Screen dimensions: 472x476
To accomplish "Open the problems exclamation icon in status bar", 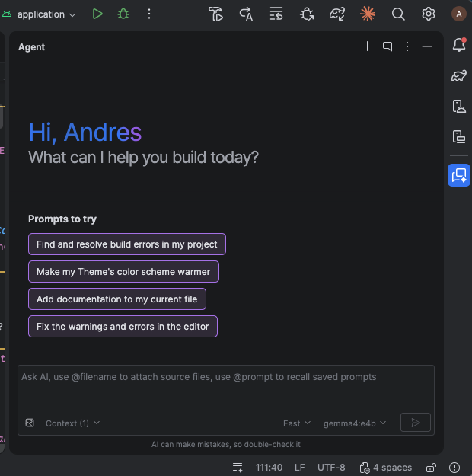I will pos(454,468).
